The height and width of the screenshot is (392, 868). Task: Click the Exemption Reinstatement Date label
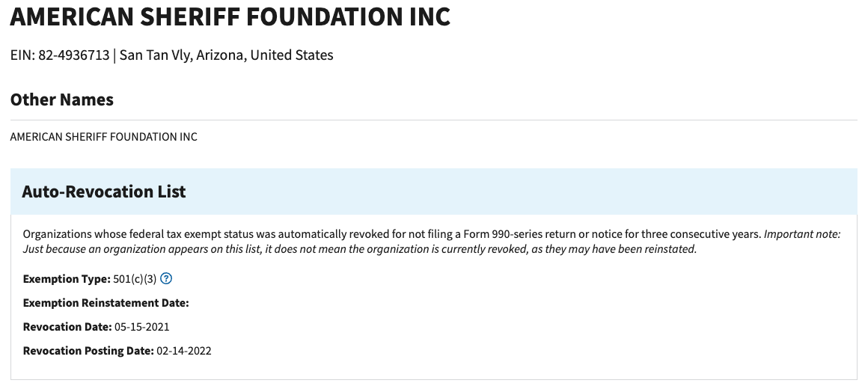click(x=106, y=303)
